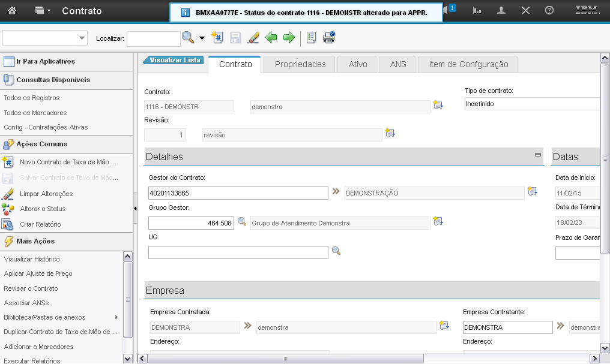This screenshot has height=364, width=610.
Task: Click horizontal scrollbar right arrow
Action: coord(594,358)
